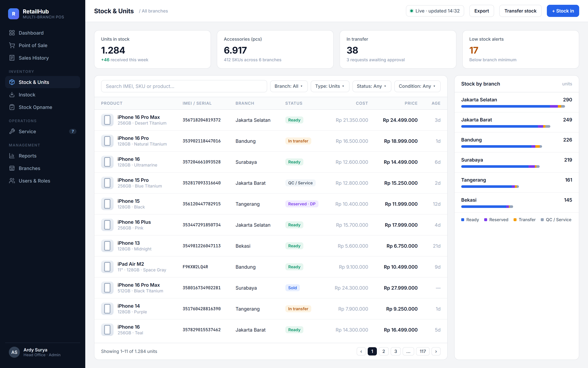
Task: Jump to page 117
Action: (423, 351)
